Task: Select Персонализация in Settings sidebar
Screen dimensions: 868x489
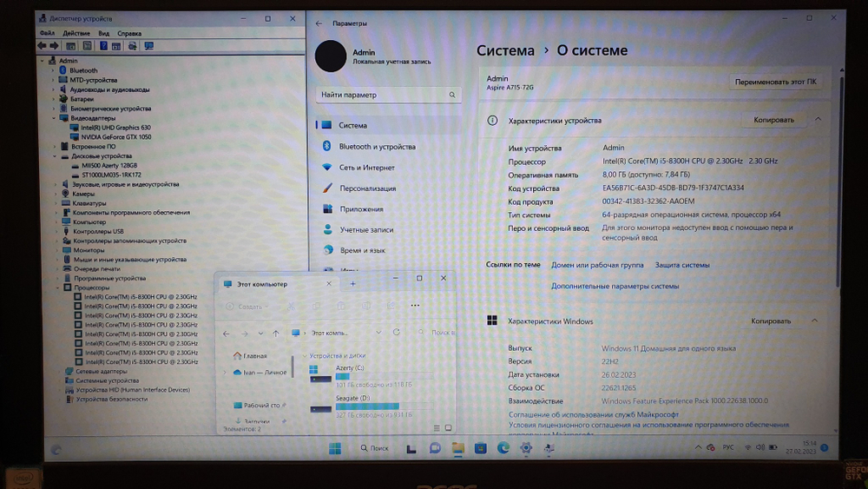Action: (367, 188)
